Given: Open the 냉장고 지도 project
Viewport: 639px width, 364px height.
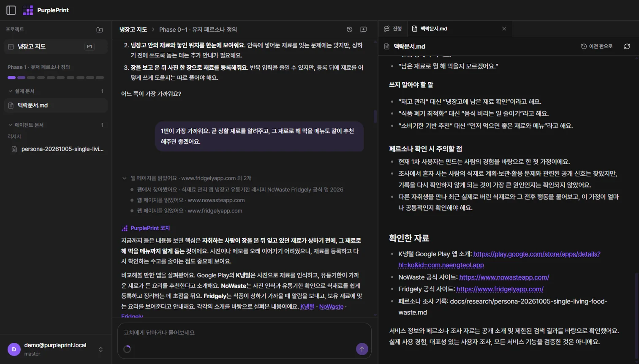Looking at the screenshot, I should coord(56,46).
